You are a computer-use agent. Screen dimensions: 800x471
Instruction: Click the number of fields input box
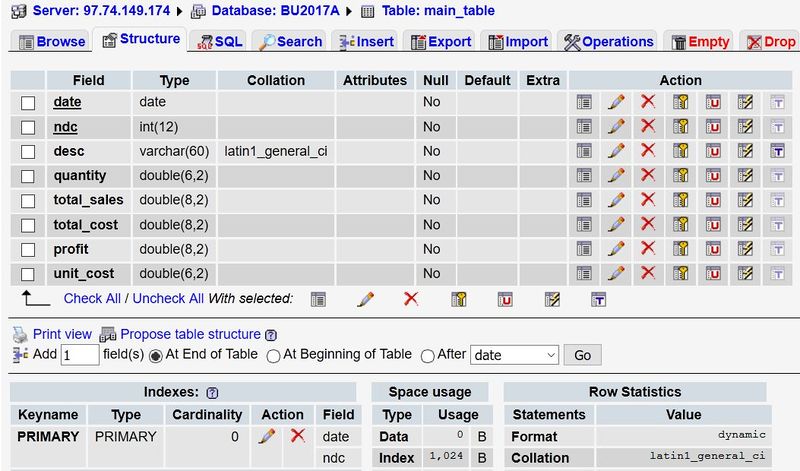pyautogui.click(x=80, y=355)
